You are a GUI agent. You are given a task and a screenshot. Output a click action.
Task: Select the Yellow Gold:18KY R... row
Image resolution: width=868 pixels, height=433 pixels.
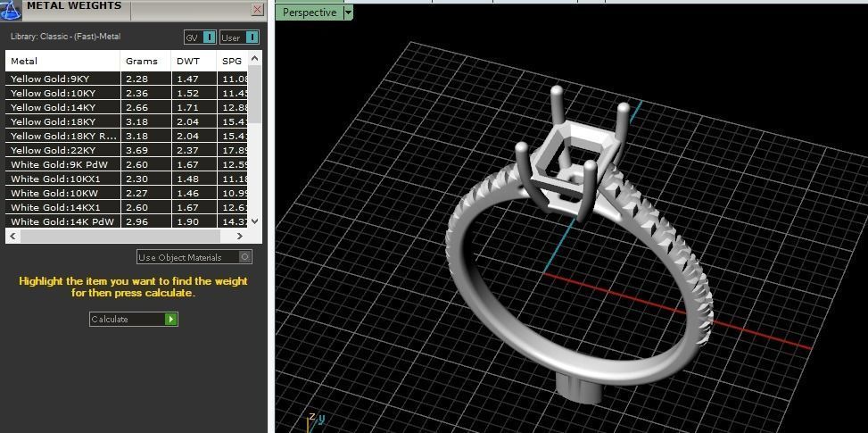(x=127, y=136)
